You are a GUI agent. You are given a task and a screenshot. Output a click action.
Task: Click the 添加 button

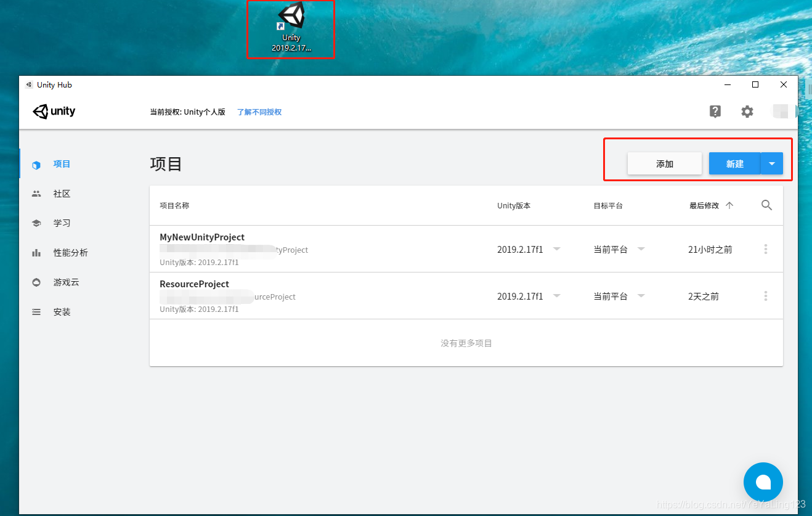tap(665, 164)
